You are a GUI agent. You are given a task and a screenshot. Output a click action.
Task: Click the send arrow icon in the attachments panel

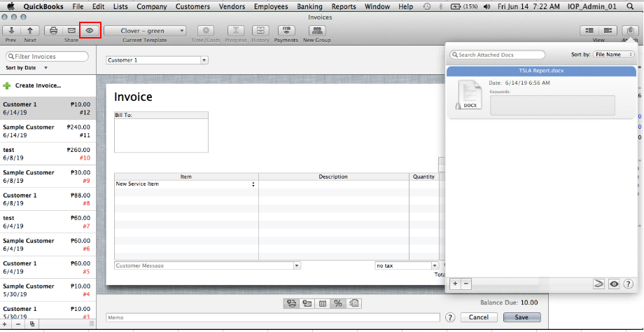pos(600,284)
